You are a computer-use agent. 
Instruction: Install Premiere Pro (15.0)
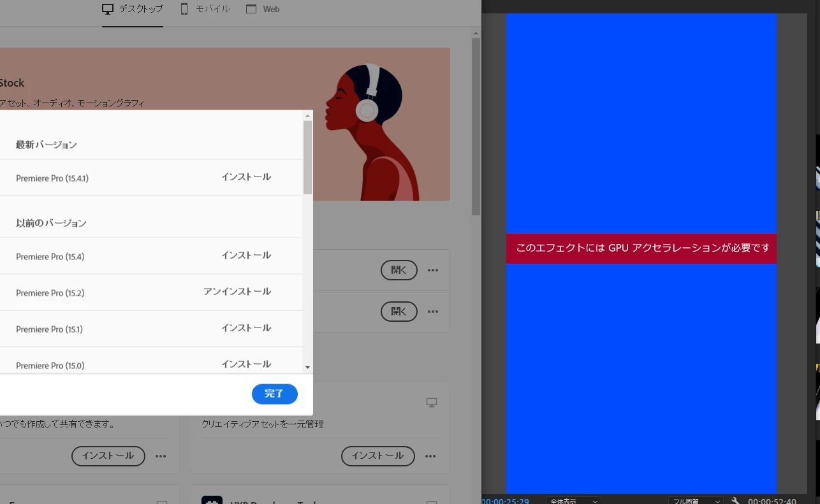tap(246, 364)
